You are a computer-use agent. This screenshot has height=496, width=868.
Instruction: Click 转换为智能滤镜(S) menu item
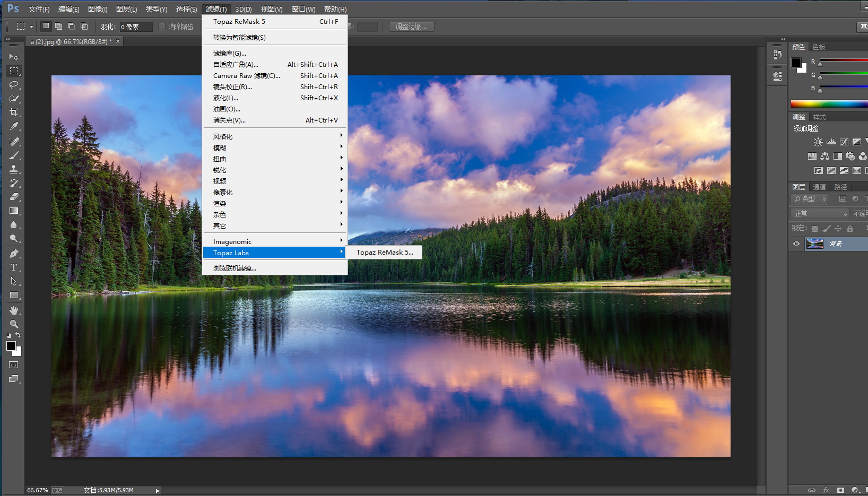[275, 37]
